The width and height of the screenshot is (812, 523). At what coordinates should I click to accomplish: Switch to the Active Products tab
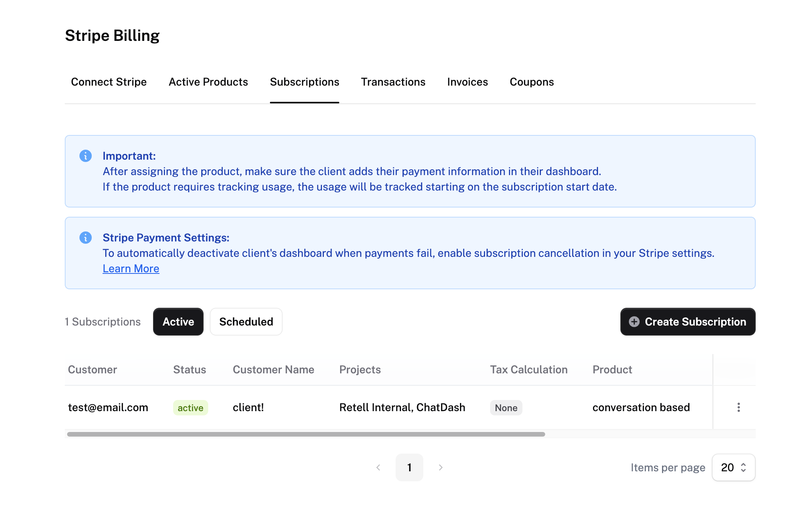(208, 82)
